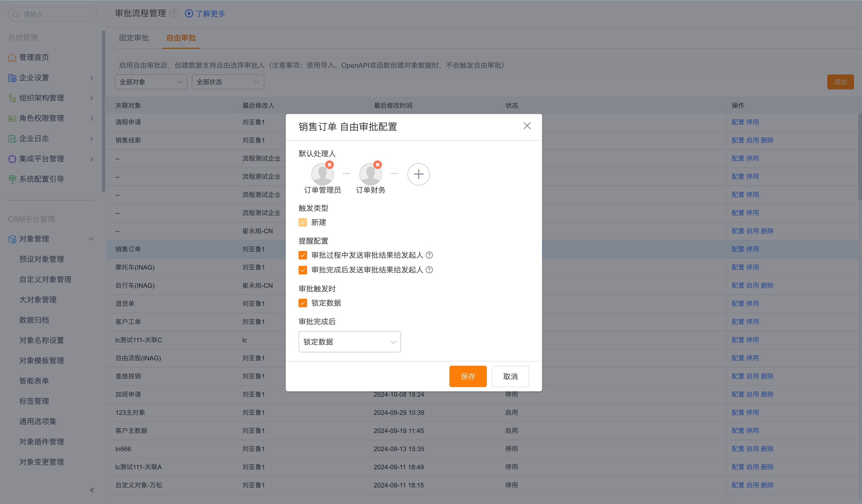Select the 自由审批 tab

(181, 38)
